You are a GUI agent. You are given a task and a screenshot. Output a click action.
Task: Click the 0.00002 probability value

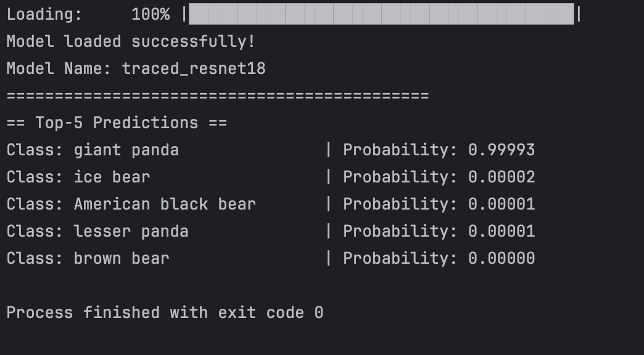(x=502, y=177)
